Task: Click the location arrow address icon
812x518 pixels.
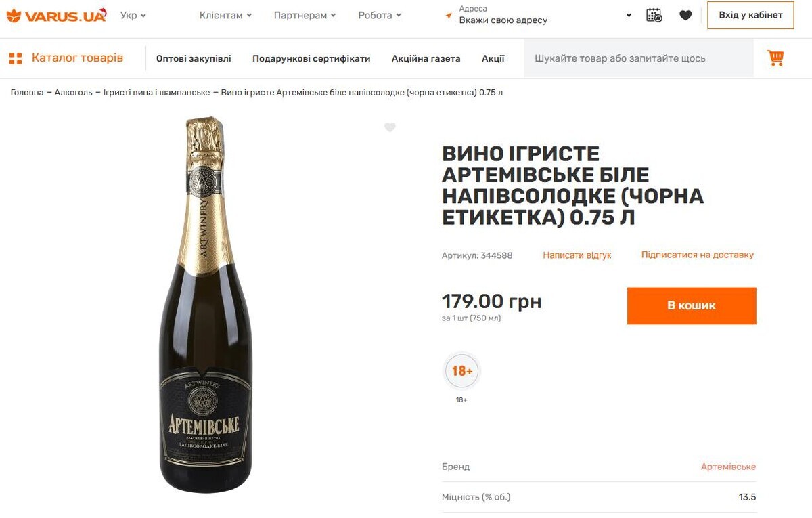Action: pyautogui.click(x=448, y=16)
